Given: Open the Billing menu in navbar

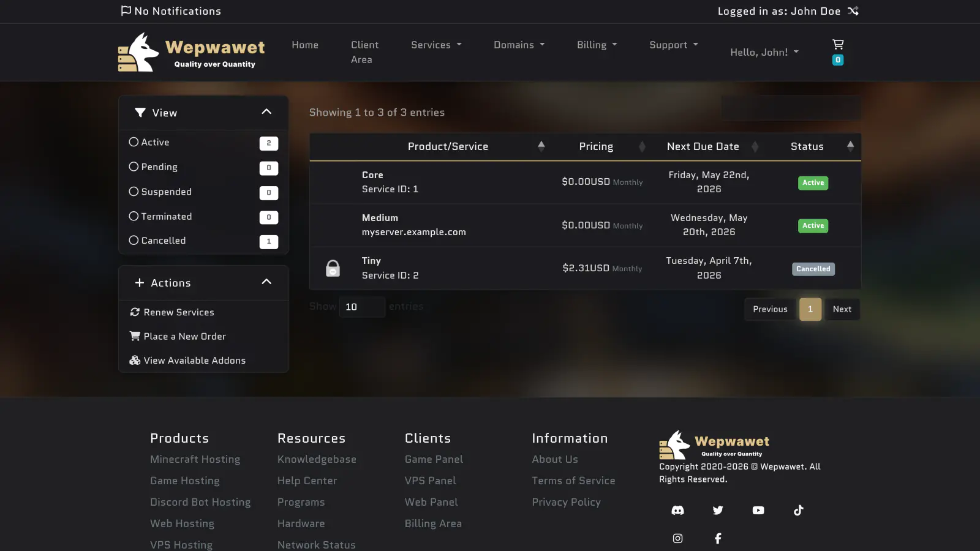Looking at the screenshot, I should point(597,45).
